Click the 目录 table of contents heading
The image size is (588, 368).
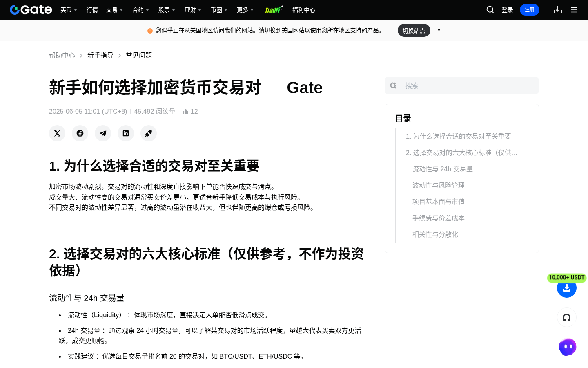click(x=403, y=119)
